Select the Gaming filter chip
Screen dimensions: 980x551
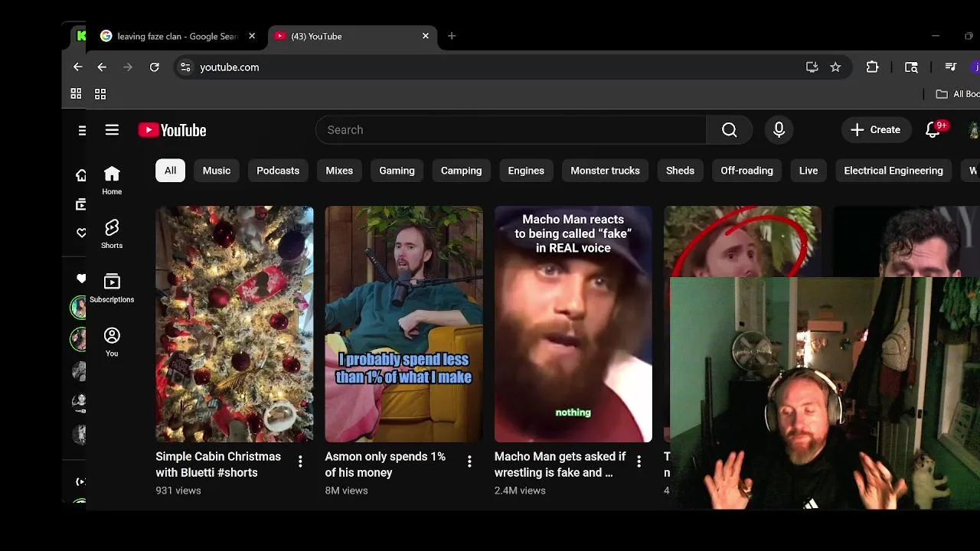pos(397,171)
